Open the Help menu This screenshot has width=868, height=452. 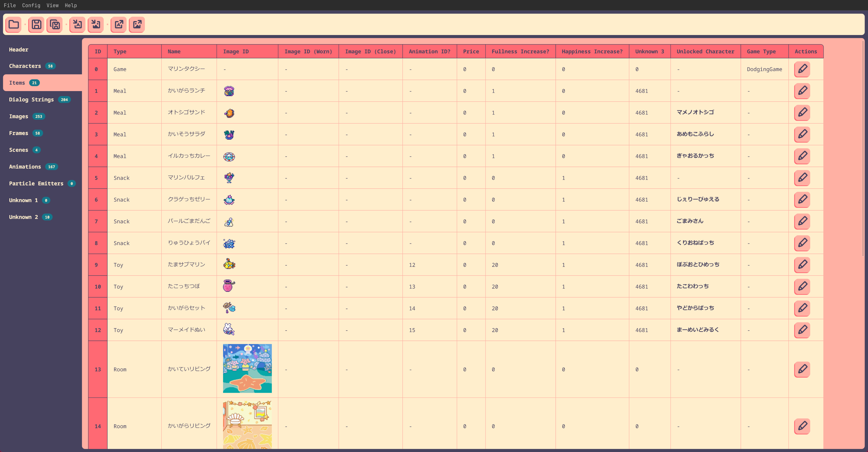71,5
